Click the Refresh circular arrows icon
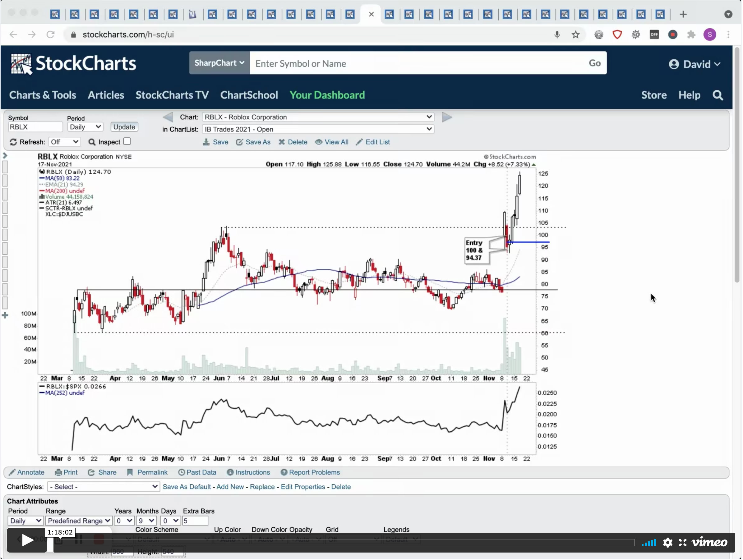743x560 pixels. (x=13, y=142)
